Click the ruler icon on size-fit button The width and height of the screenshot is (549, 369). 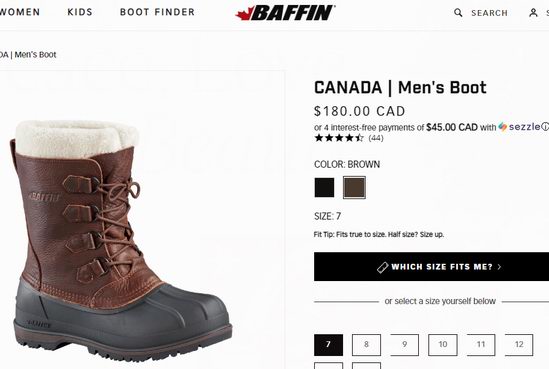point(383,267)
